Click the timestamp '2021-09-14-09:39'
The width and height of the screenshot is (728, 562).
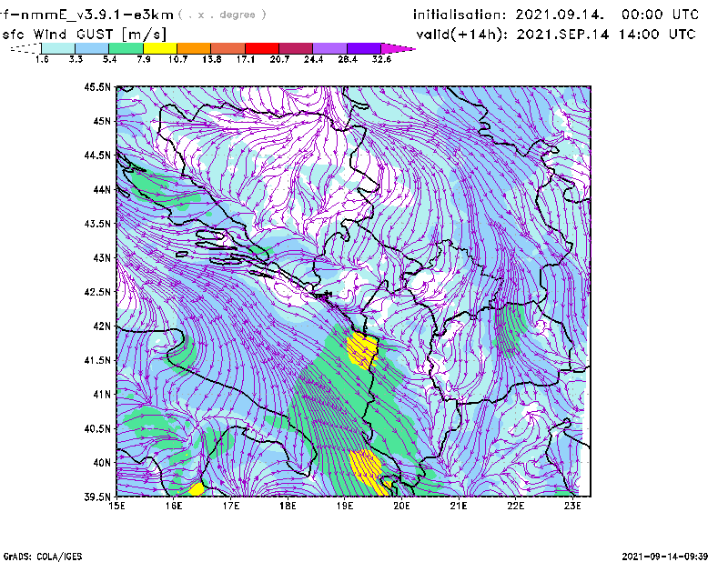(x=665, y=557)
